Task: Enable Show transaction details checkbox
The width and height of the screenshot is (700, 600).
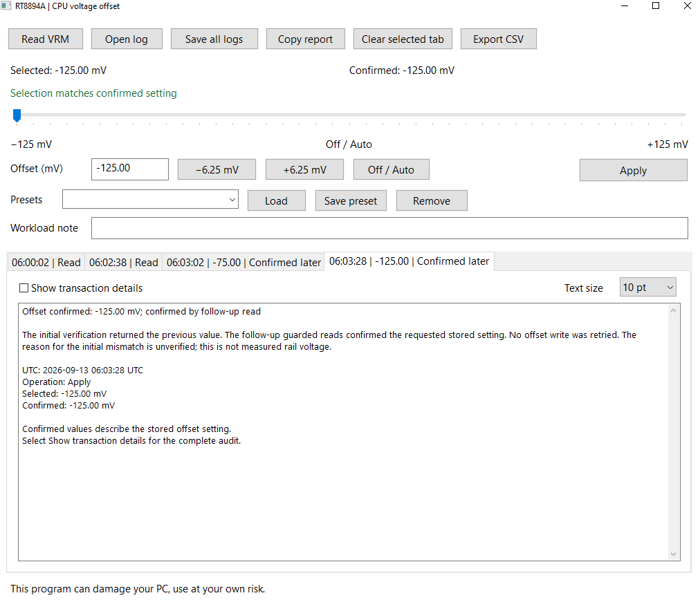Action: pos(24,288)
